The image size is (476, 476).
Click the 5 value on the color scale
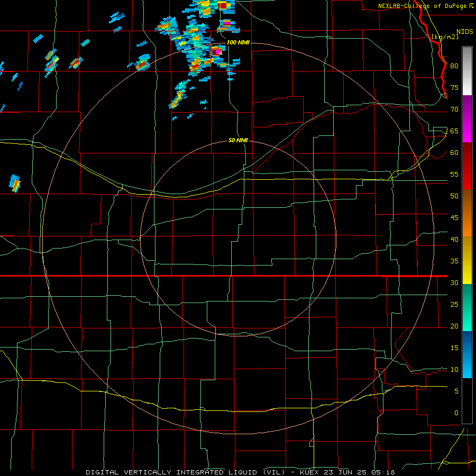pyautogui.click(x=456, y=391)
